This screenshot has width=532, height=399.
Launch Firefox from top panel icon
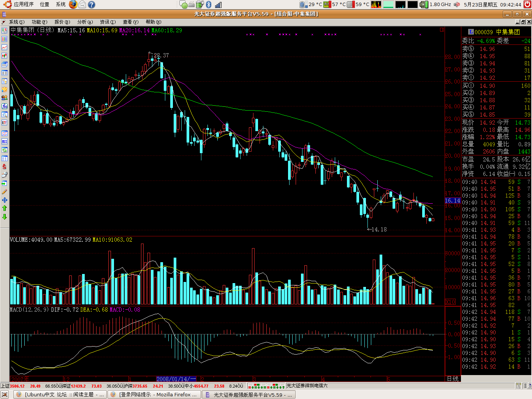click(73, 5)
